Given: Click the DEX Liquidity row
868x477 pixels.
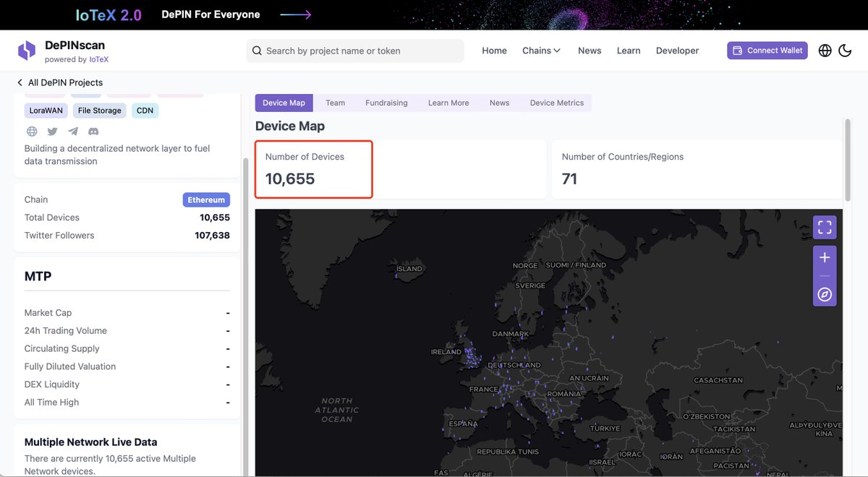Looking at the screenshot, I should [127, 384].
